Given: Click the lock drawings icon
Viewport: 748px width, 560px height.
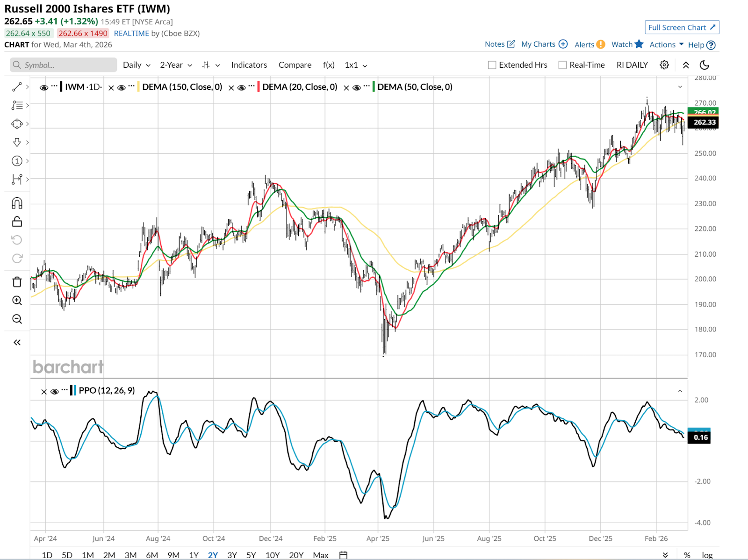Looking at the screenshot, I should (x=17, y=222).
